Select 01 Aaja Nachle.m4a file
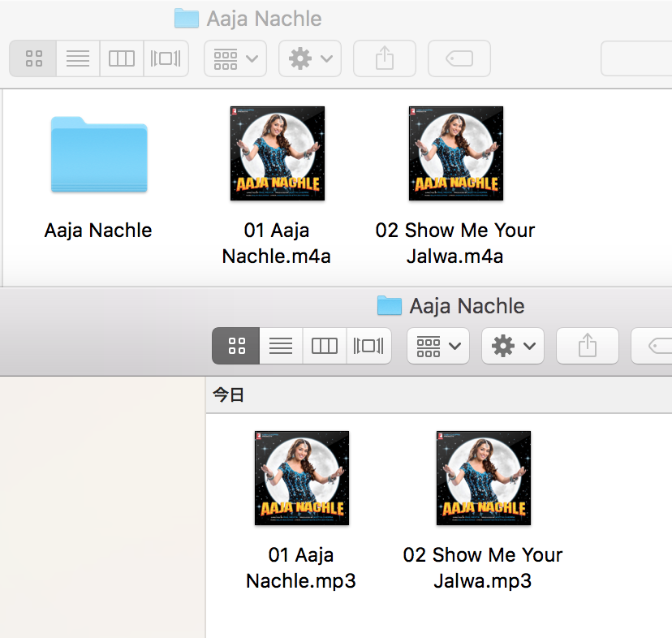Image resolution: width=672 pixels, height=638 pixels. [278, 153]
